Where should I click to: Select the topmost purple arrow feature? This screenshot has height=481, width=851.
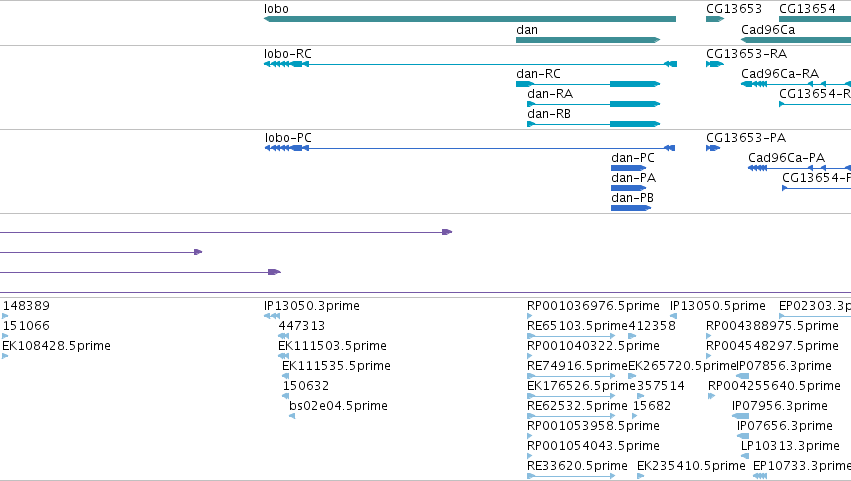coord(226,232)
